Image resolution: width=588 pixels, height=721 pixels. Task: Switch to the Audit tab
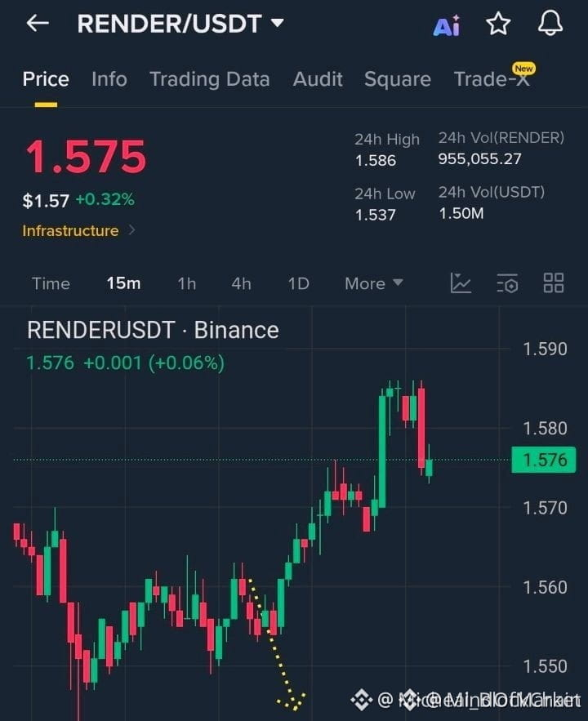[318, 79]
